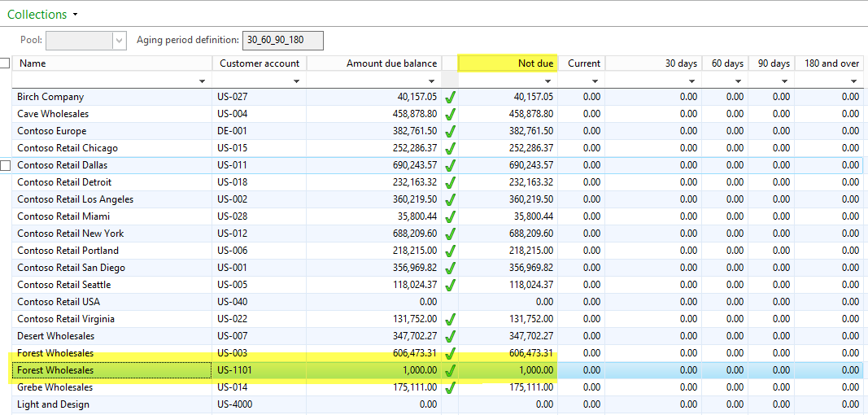
Task: Click green checkmark for Contoso Retail Seattle
Action: click(x=450, y=285)
